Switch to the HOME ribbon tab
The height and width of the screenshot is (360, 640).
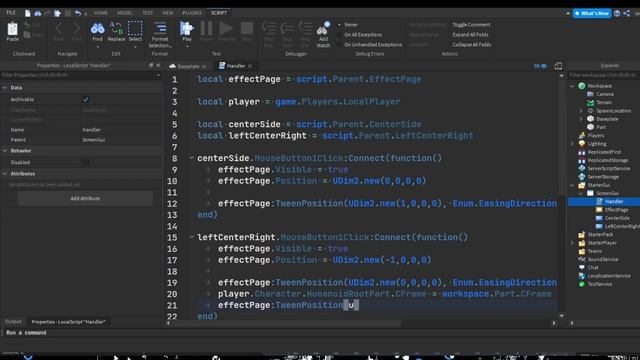[x=100, y=13]
